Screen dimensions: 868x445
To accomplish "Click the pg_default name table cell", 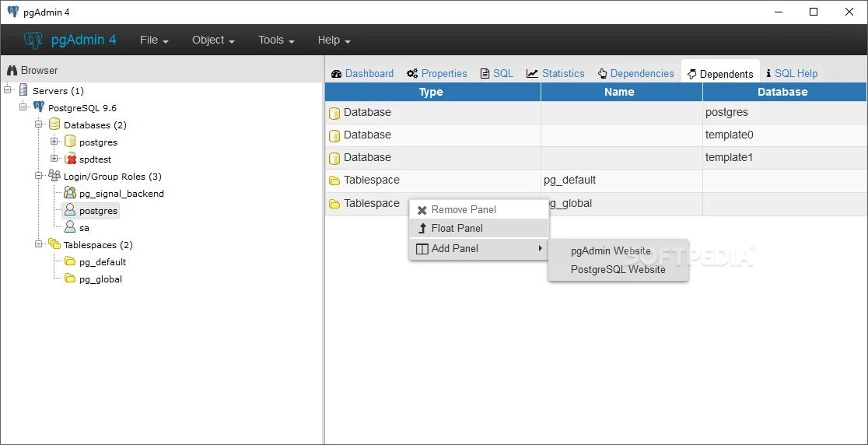I will [x=621, y=180].
